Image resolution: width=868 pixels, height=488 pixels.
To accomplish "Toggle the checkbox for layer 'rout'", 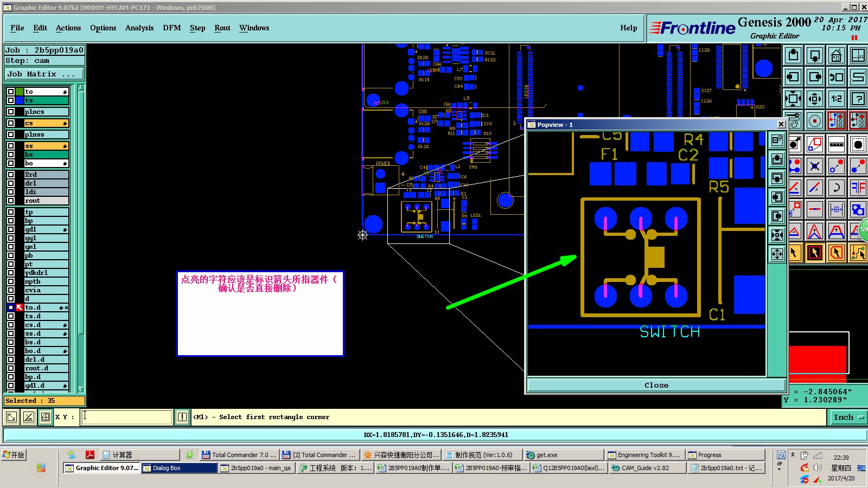I will 10,201.
